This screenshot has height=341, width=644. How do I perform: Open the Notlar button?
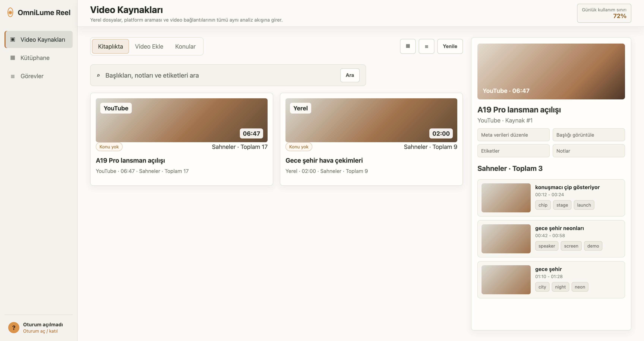pos(588,151)
